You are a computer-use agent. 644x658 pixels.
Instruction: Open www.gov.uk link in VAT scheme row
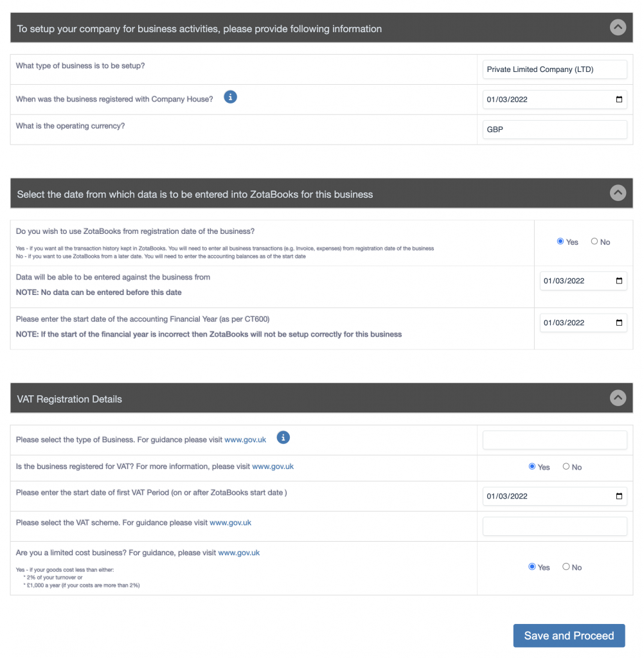coord(230,522)
